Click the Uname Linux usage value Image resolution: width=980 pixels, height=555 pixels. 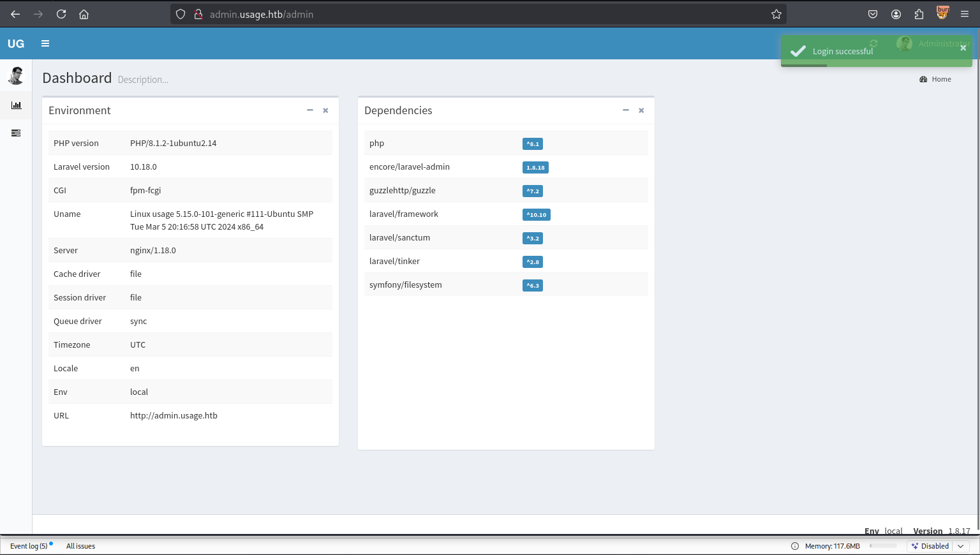point(222,221)
